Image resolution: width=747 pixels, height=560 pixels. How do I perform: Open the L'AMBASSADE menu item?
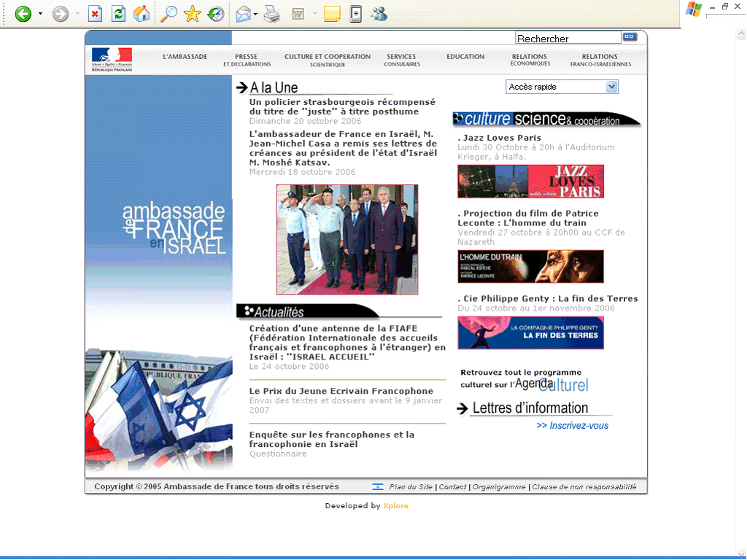click(185, 57)
